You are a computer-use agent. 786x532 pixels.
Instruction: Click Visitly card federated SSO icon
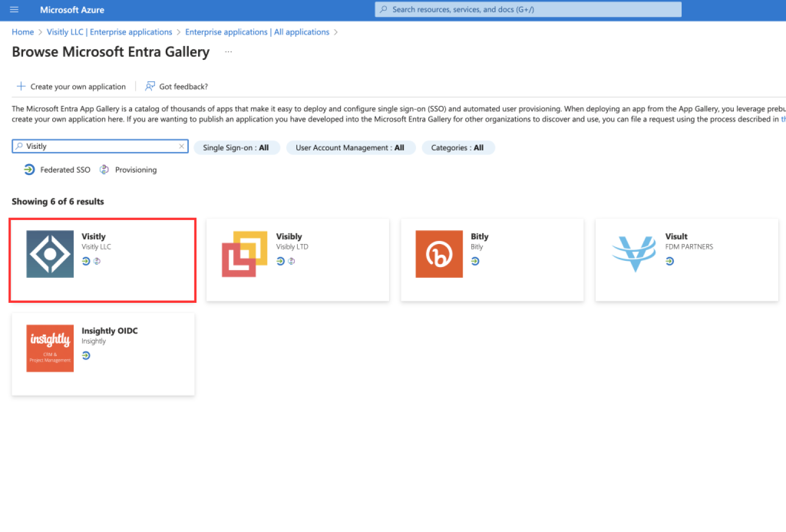click(x=86, y=261)
